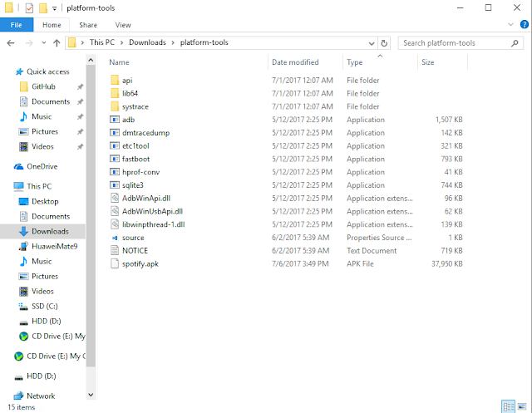The width and height of the screenshot is (532, 413).
Task: Switch to the Home ribbon tab
Action: (52, 25)
